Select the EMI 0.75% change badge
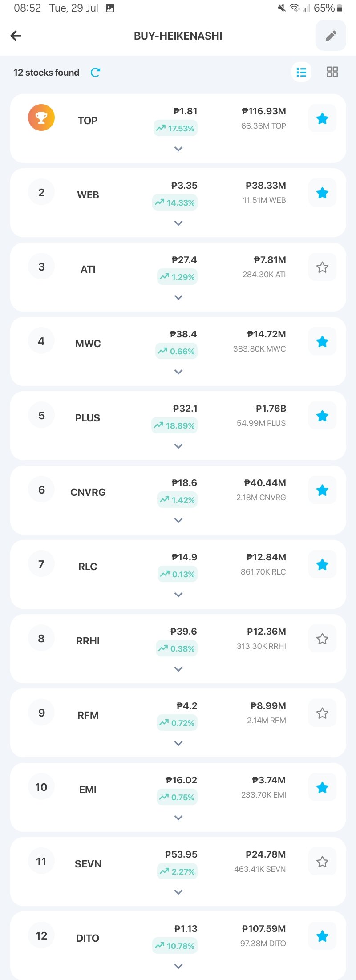The height and width of the screenshot is (980, 356). (177, 797)
